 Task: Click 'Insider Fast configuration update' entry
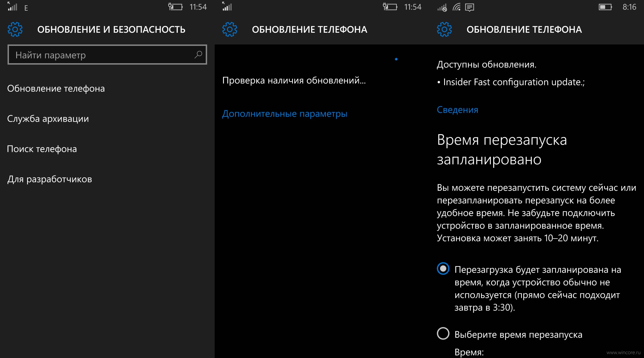[x=511, y=82]
